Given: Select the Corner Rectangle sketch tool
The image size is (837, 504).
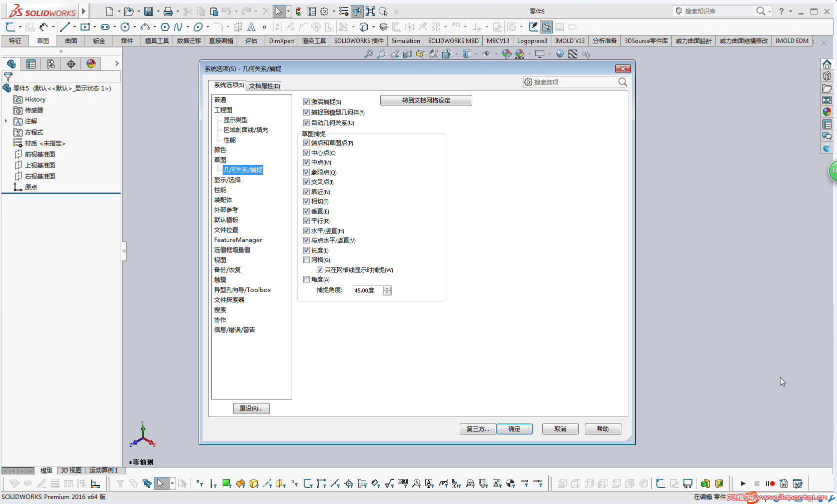Looking at the screenshot, I should click(x=85, y=27).
